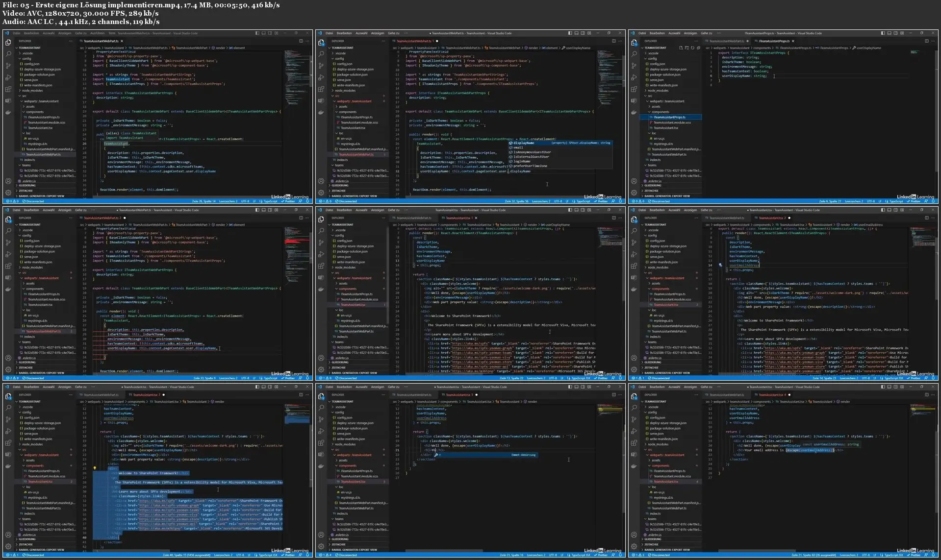941x560 pixels.
Task: Click blue lightbulb in the middle-right frame editor
Action: tap(720, 265)
